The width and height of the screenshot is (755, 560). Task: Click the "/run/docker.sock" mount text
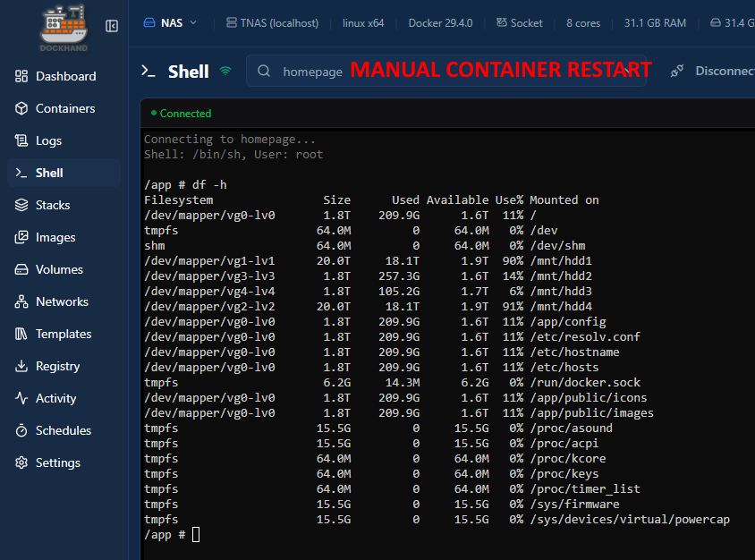pos(585,383)
